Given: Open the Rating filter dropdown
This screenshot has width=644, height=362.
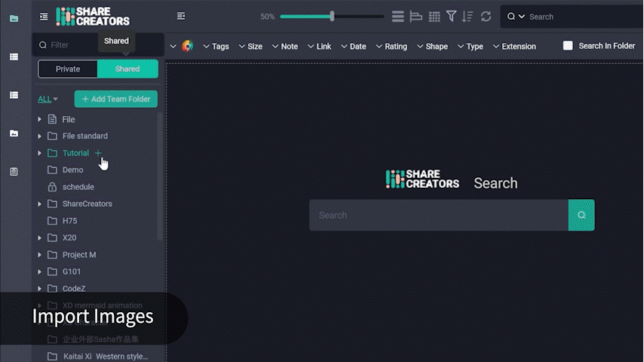Looking at the screenshot, I should coord(391,47).
